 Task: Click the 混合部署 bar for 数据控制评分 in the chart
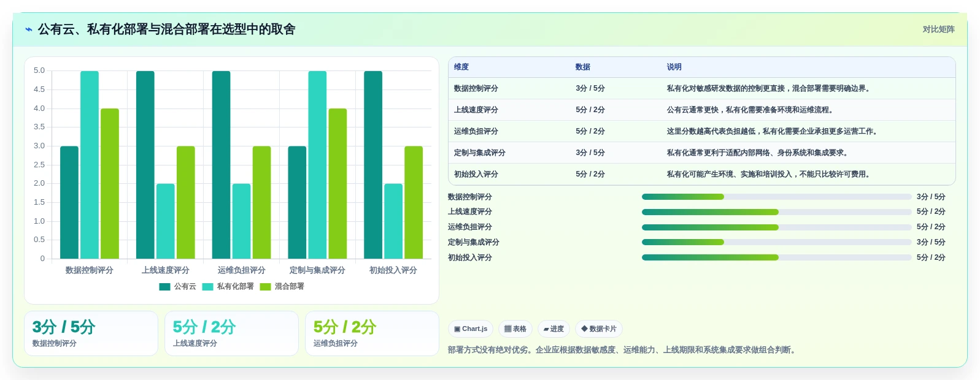pyautogui.click(x=110, y=183)
